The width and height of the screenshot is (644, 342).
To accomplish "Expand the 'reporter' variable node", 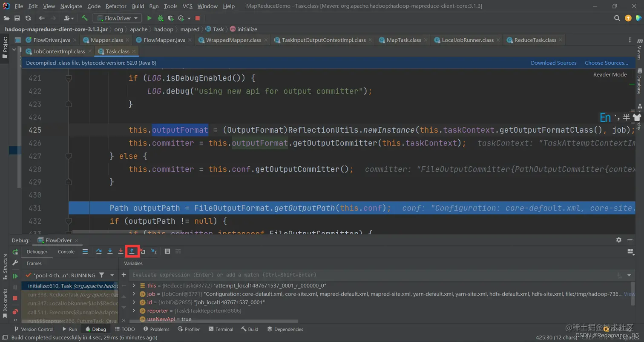I will pyautogui.click(x=134, y=311).
